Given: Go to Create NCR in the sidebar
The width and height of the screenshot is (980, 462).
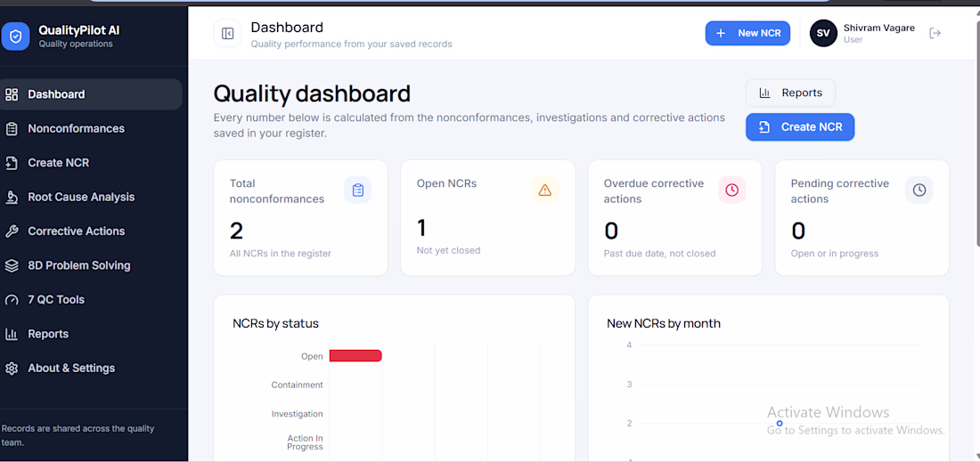Looking at the screenshot, I should (x=91, y=163).
